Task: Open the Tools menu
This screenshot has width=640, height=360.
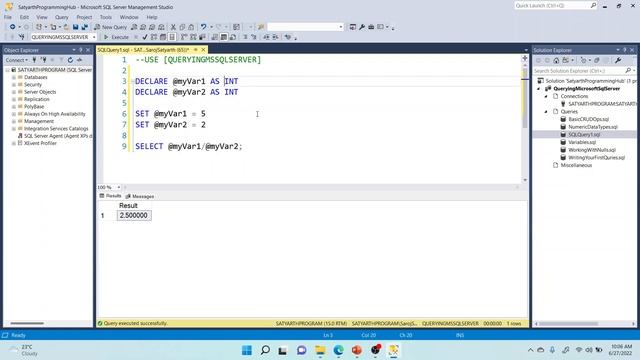Action: 106,17
